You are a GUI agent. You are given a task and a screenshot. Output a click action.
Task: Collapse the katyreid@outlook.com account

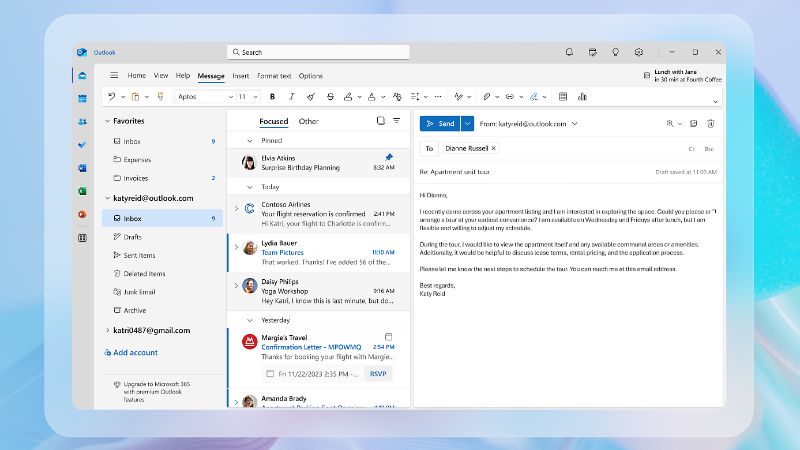coord(107,198)
